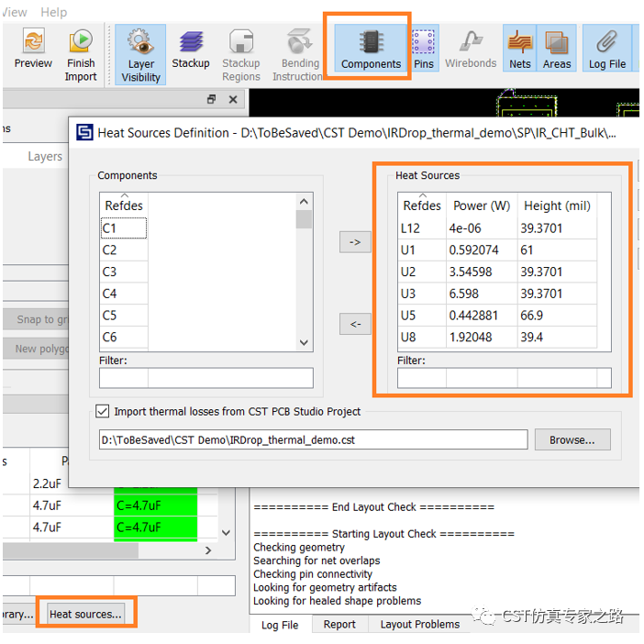Select component C6 in list
Image resolution: width=644 pixels, height=644 pixels.
coord(124,337)
